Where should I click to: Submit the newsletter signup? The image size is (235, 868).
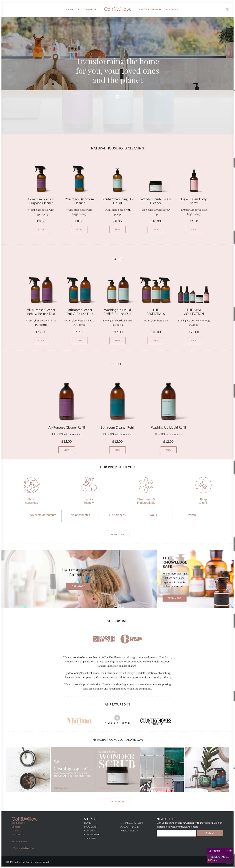pyautogui.click(x=210, y=833)
